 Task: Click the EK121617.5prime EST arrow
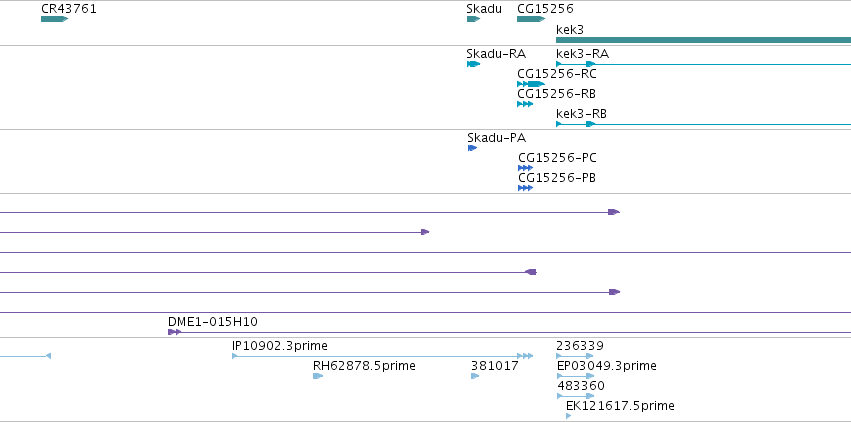pos(568,416)
